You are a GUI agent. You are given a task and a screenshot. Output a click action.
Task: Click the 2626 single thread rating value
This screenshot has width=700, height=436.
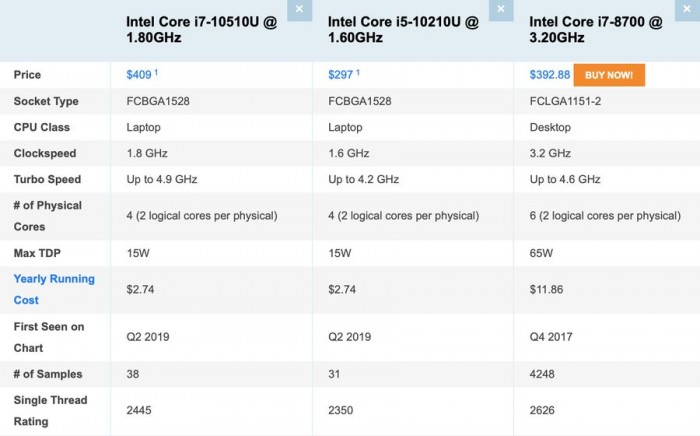(544, 410)
